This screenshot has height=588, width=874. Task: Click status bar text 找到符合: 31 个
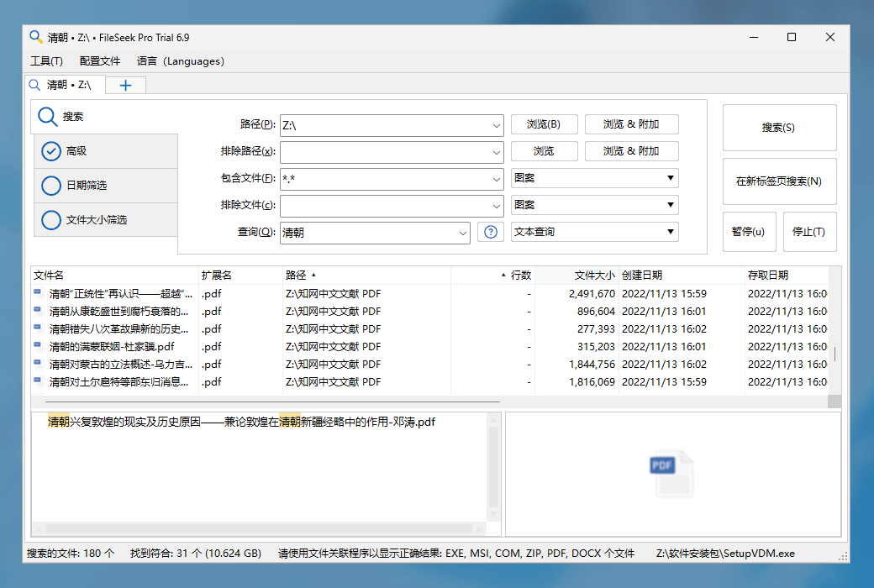coord(196,554)
